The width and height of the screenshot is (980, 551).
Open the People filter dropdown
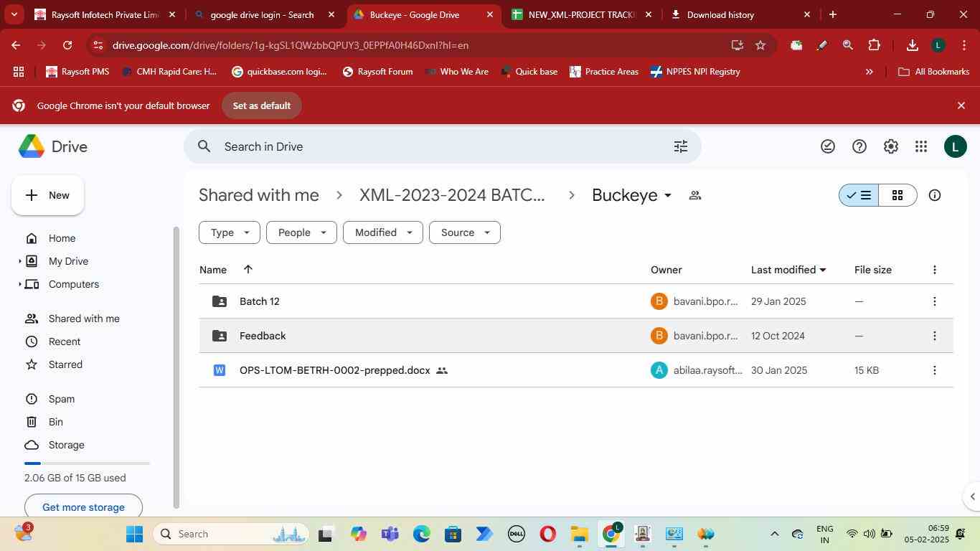pyautogui.click(x=301, y=232)
